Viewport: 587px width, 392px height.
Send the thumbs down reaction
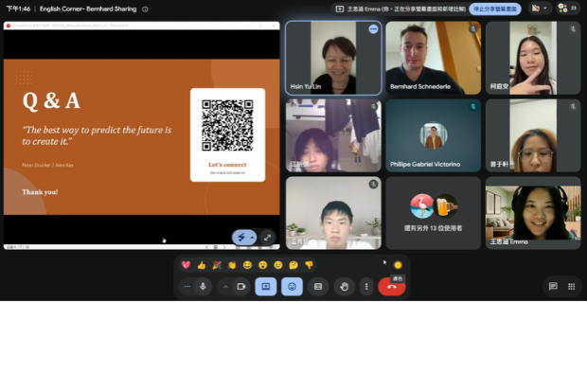[309, 265]
